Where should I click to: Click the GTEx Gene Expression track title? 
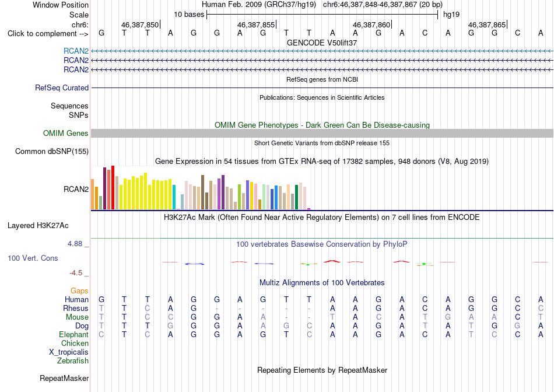click(322, 162)
